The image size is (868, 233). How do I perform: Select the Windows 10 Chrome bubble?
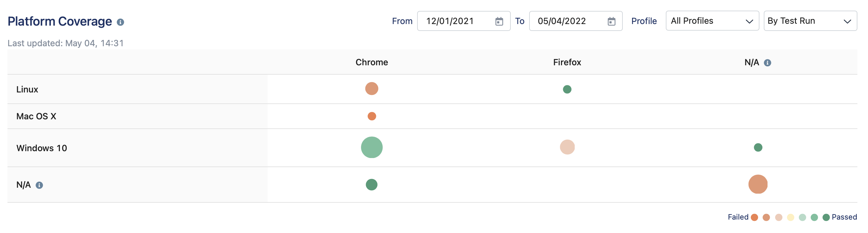(x=371, y=147)
